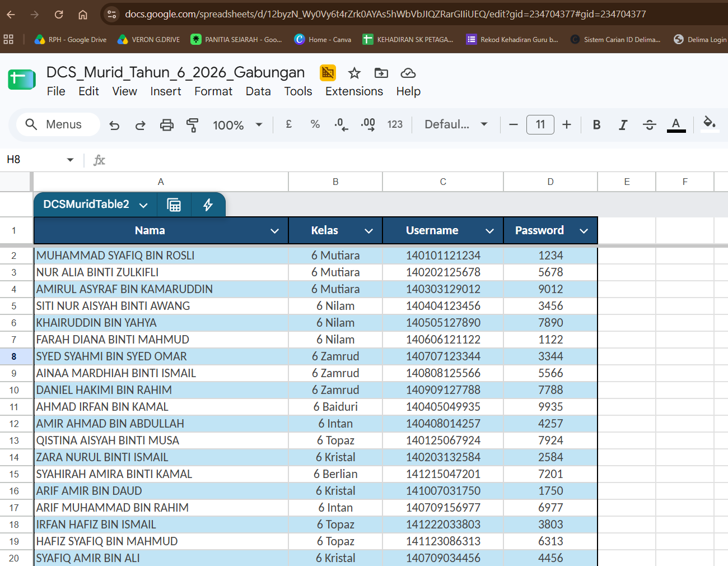Click the font size input field

tap(540, 124)
